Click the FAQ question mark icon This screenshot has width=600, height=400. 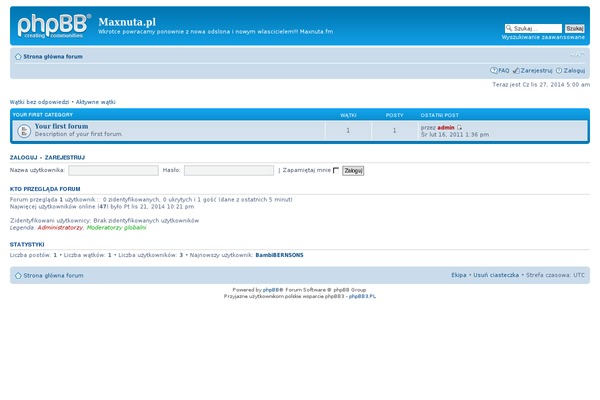pos(494,70)
